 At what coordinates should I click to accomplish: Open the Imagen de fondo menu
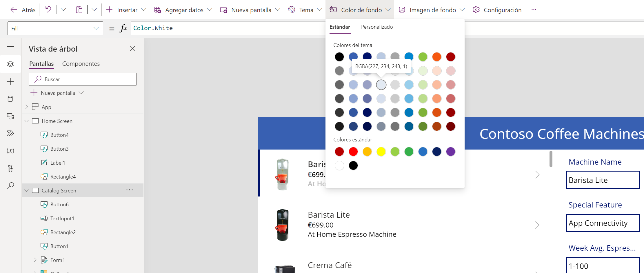pyautogui.click(x=432, y=10)
